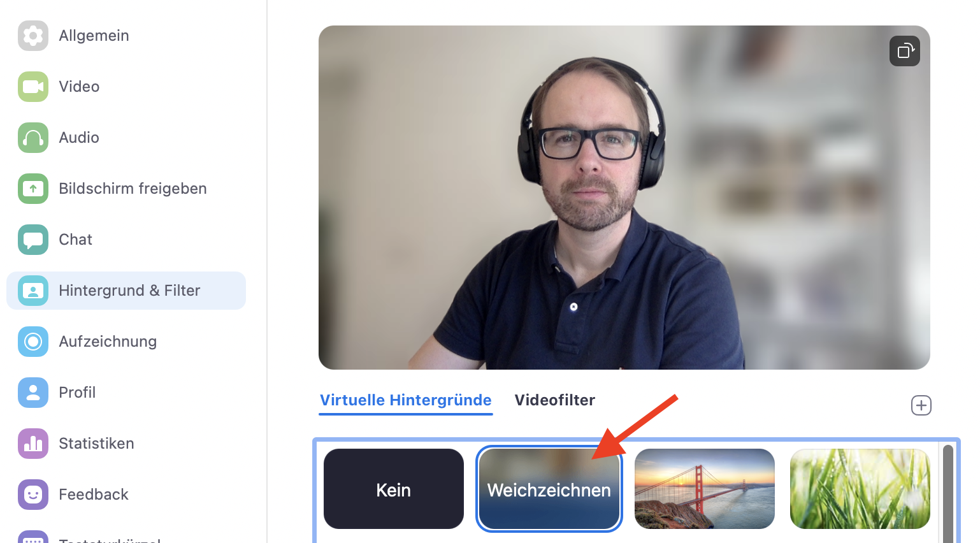Select the Aufzeichnung record icon
The image size is (980, 543).
(x=33, y=342)
